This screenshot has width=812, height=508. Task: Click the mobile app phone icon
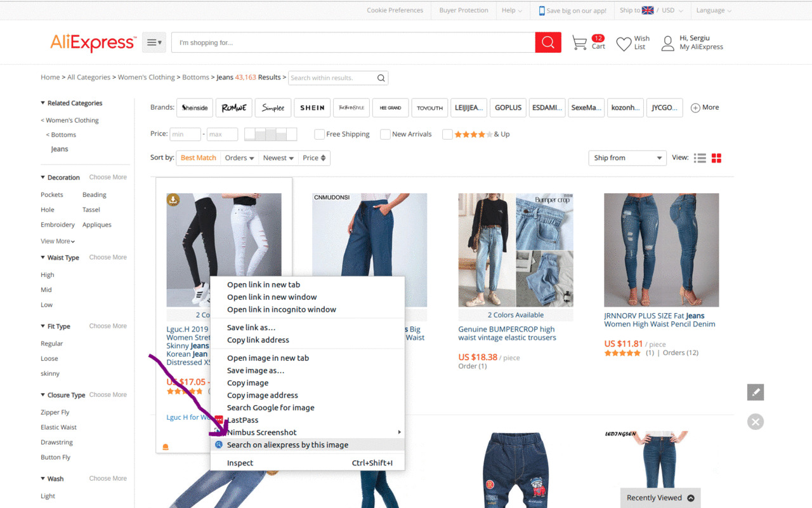point(542,10)
